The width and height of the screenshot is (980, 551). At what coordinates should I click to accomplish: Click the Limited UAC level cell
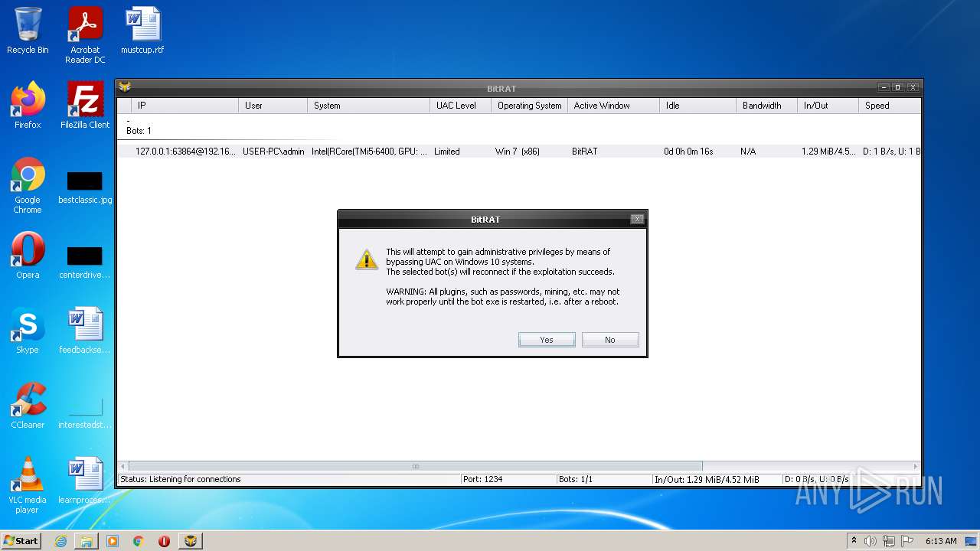tap(447, 152)
